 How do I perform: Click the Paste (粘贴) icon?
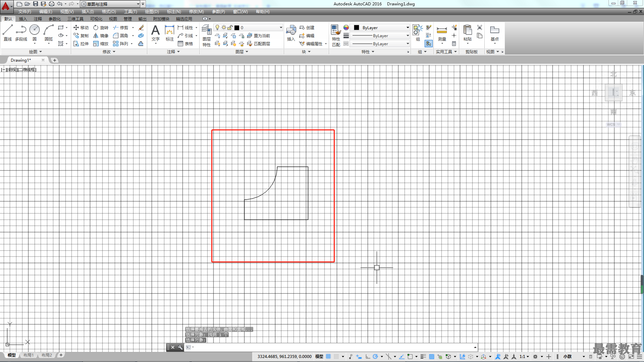(x=468, y=33)
